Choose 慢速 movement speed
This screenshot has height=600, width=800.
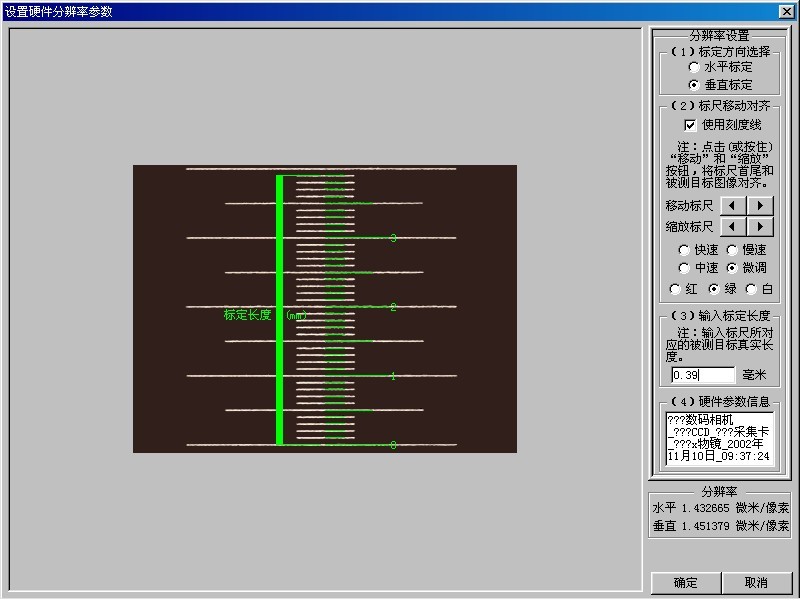click(x=732, y=250)
